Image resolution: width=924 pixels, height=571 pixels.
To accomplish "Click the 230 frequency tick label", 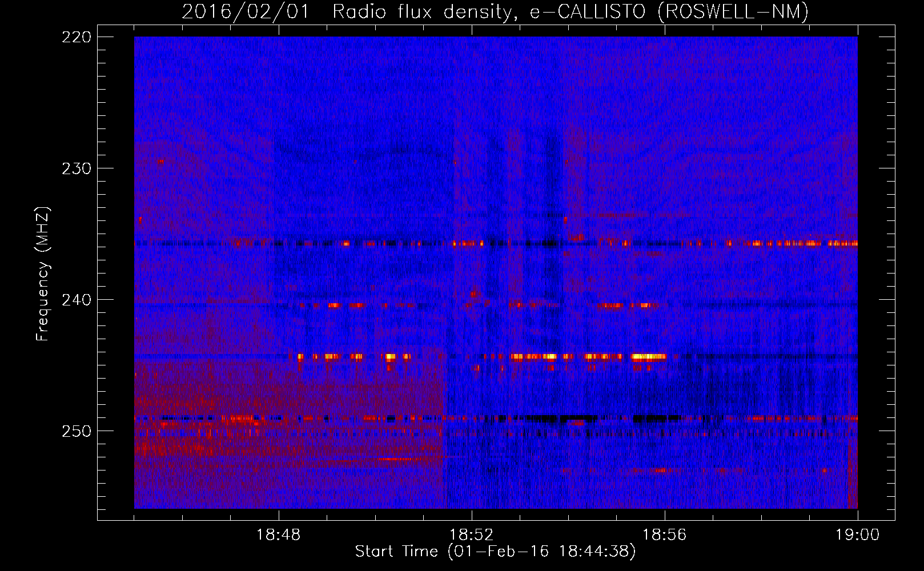I will (x=77, y=168).
